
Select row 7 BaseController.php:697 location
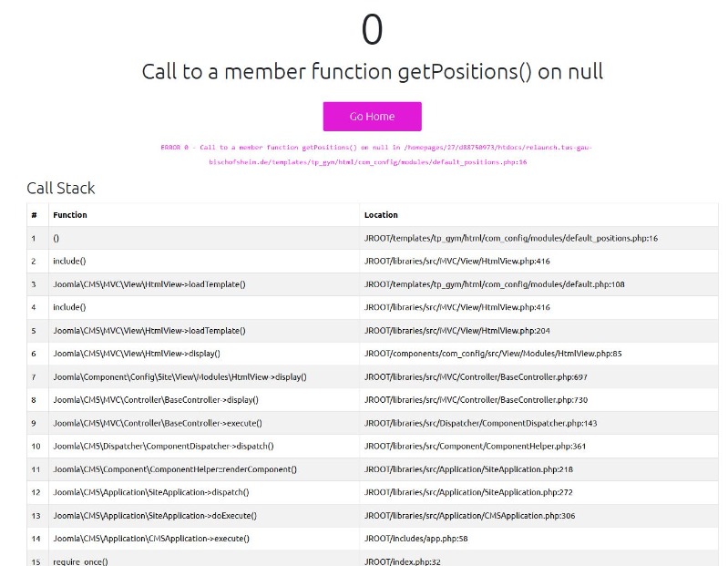[x=476, y=377]
